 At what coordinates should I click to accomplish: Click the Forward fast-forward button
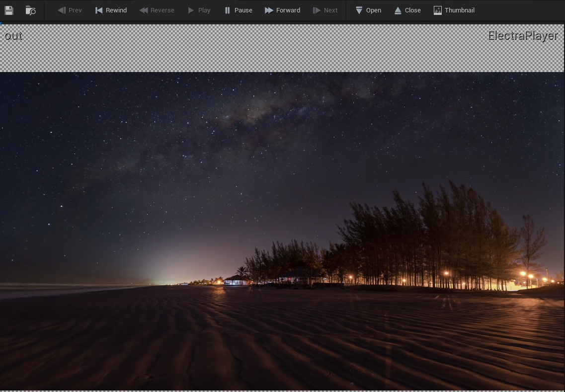click(282, 10)
